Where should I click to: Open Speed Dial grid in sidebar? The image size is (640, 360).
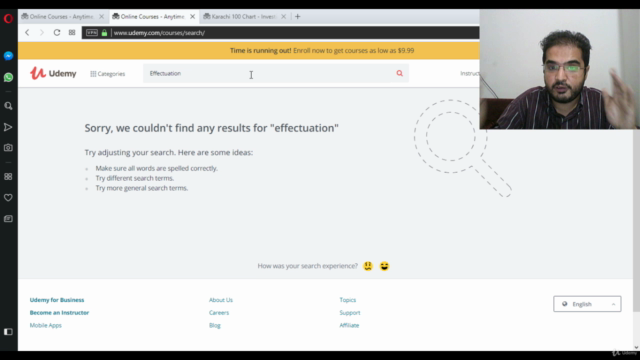click(x=8, y=177)
